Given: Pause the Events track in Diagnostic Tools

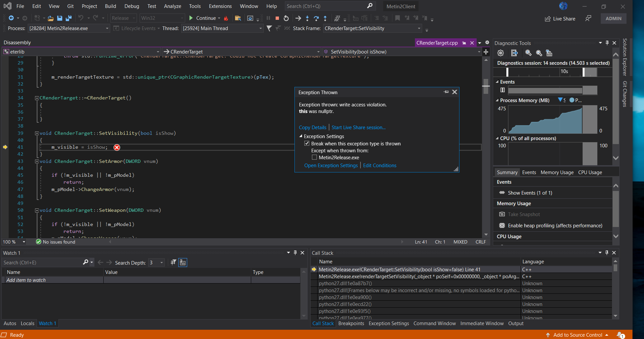Looking at the screenshot, I should (502, 90).
